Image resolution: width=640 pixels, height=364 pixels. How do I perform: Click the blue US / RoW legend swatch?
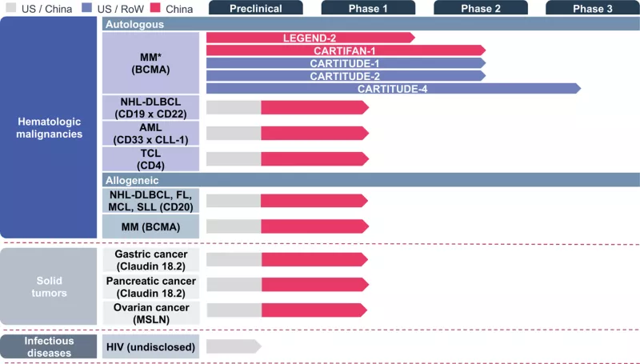(x=87, y=7)
